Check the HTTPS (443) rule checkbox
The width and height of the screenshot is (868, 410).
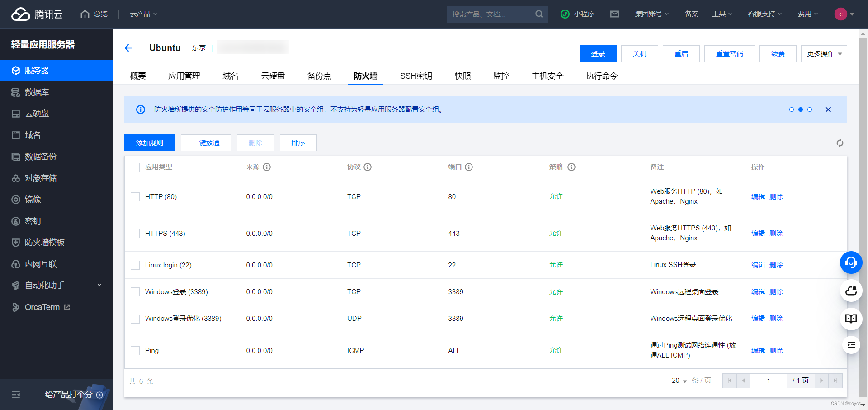(135, 234)
